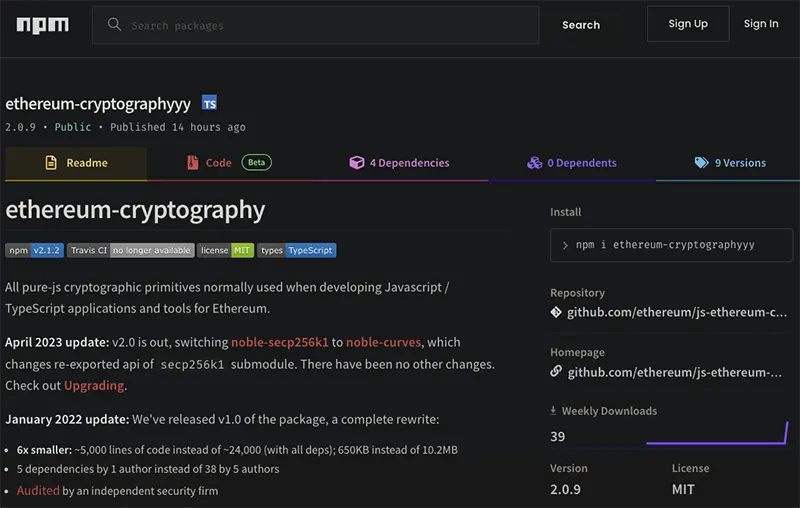Click the Repository git icon
The image size is (800, 508).
556,312
